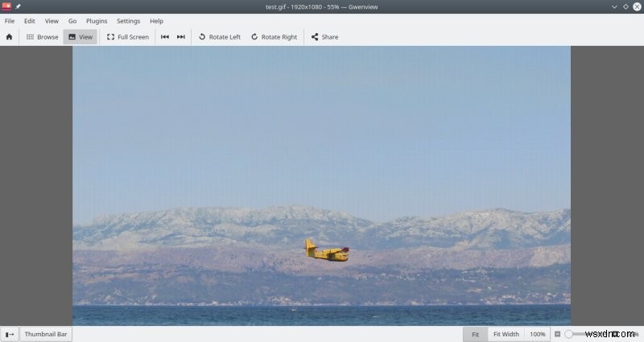The image size is (644, 342).
Task: Rotate the image left
Action: click(220, 37)
